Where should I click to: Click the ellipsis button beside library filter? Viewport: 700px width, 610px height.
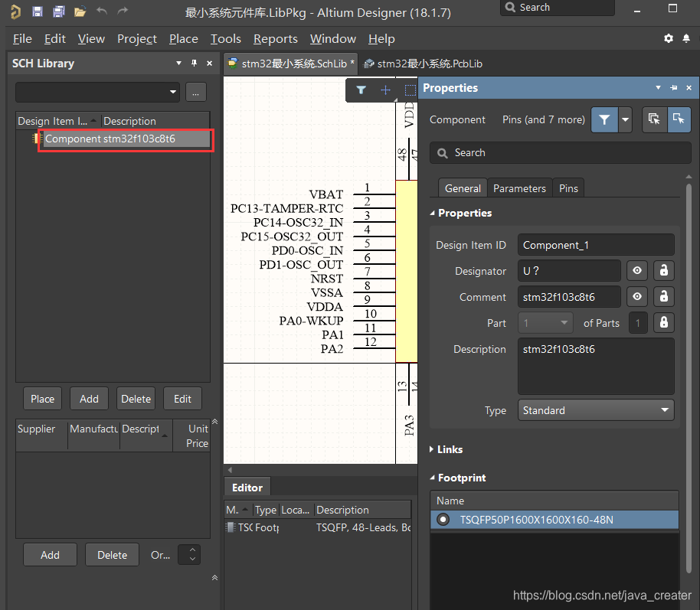pos(195,93)
